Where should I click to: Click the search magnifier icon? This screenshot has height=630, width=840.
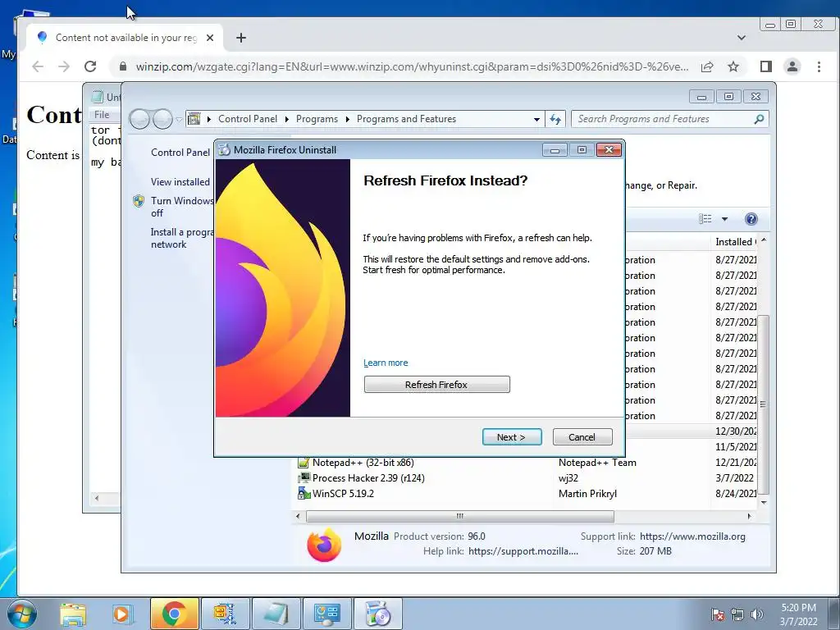759,119
